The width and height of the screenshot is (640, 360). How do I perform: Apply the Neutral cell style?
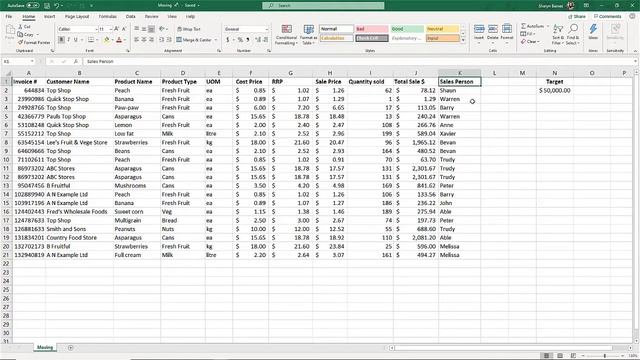click(x=442, y=29)
